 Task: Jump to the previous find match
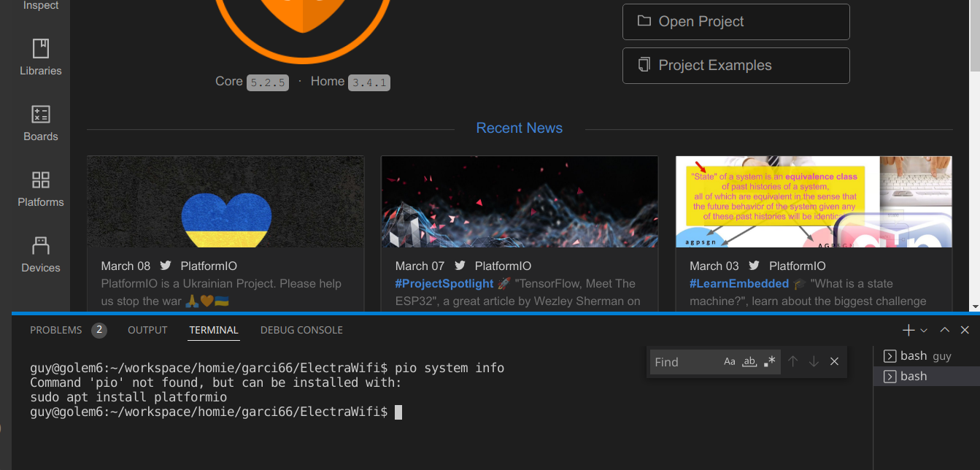click(x=793, y=361)
